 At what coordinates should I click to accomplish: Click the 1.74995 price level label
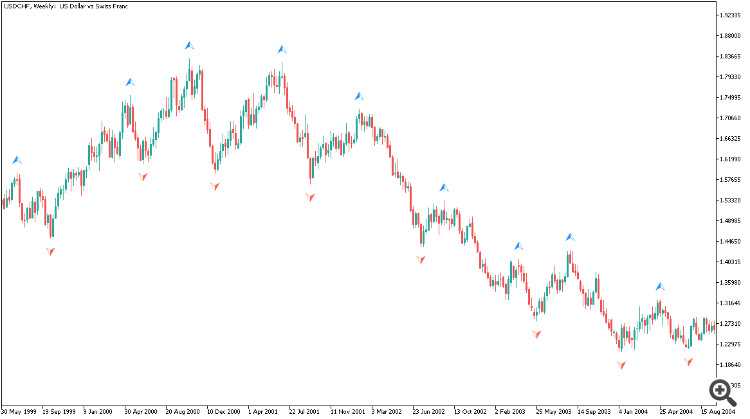coord(730,97)
